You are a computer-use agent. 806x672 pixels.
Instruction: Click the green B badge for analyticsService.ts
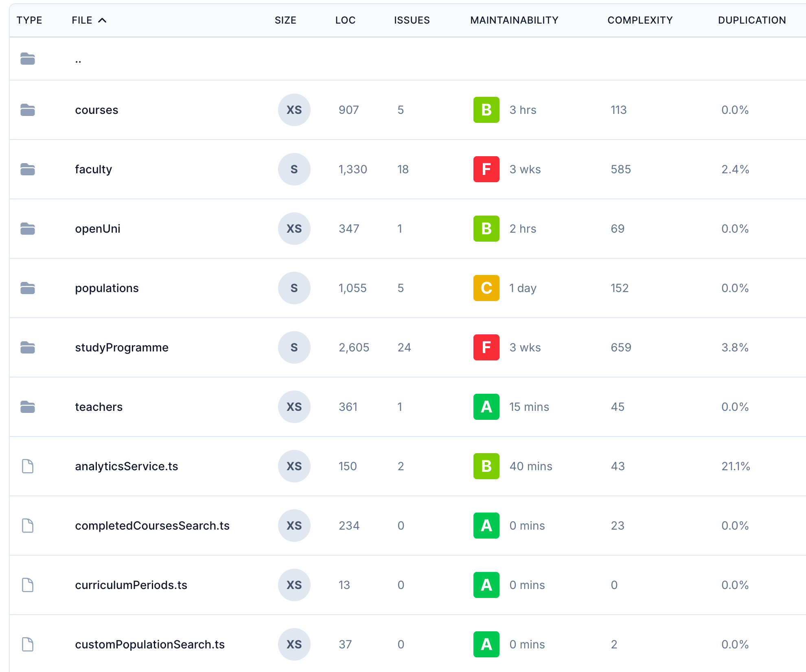(486, 466)
